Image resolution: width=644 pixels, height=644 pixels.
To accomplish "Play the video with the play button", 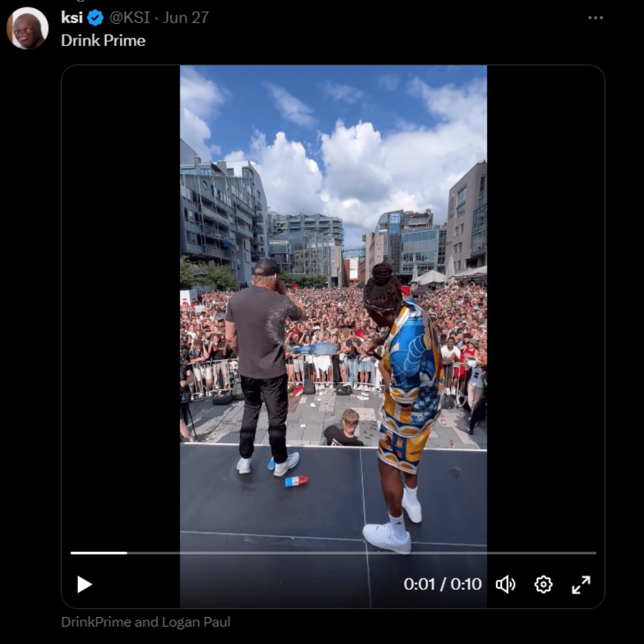I will pos(84,584).
